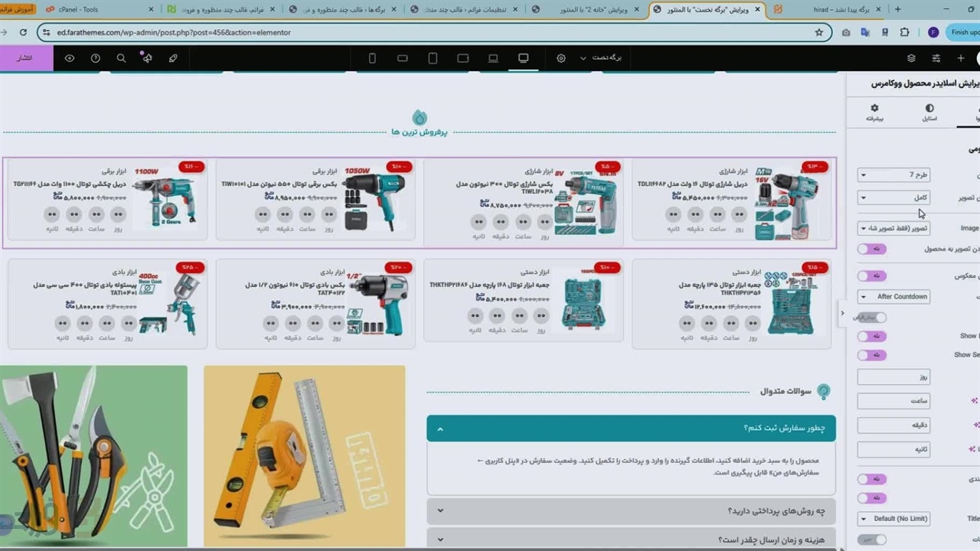This screenshot has width=980, height=551.
Task: Click the pink انتشار publish button
Action: pos(25,58)
